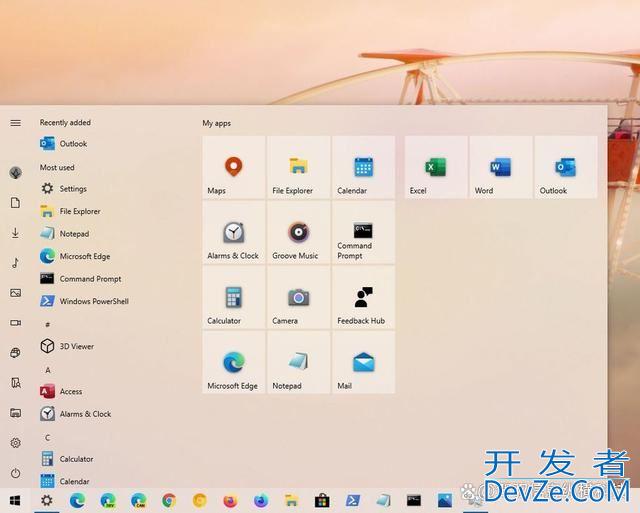Open the user account avatar in sidebar
Viewport: 640px width, 513px height.
pos(16,173)
